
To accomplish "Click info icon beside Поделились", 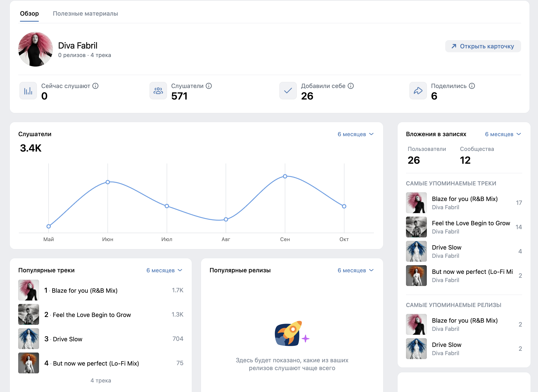I will pyautogui.click(x=472, y=86).
